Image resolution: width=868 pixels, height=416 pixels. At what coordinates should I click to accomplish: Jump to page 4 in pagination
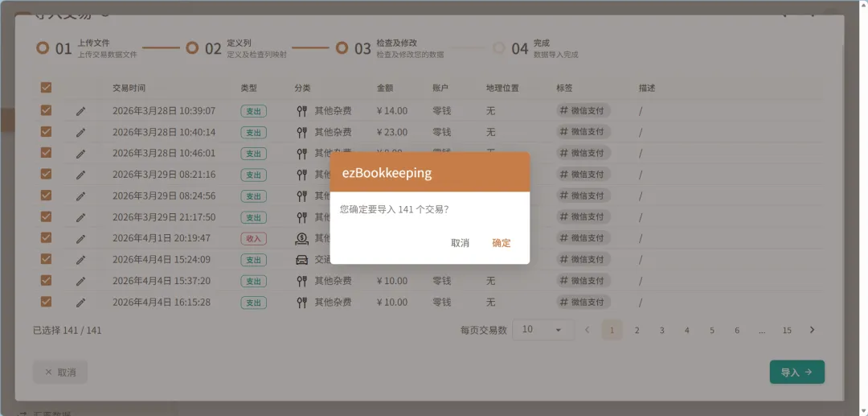(x=686, y=330)
